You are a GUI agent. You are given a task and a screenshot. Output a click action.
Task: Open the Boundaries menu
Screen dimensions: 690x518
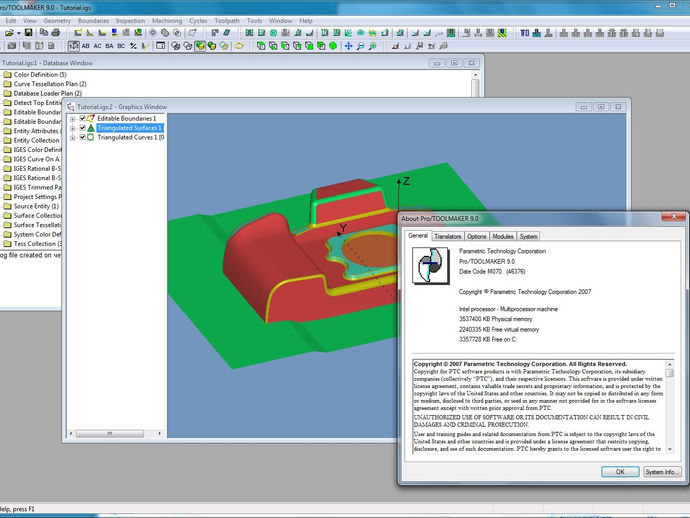(93, 21)
